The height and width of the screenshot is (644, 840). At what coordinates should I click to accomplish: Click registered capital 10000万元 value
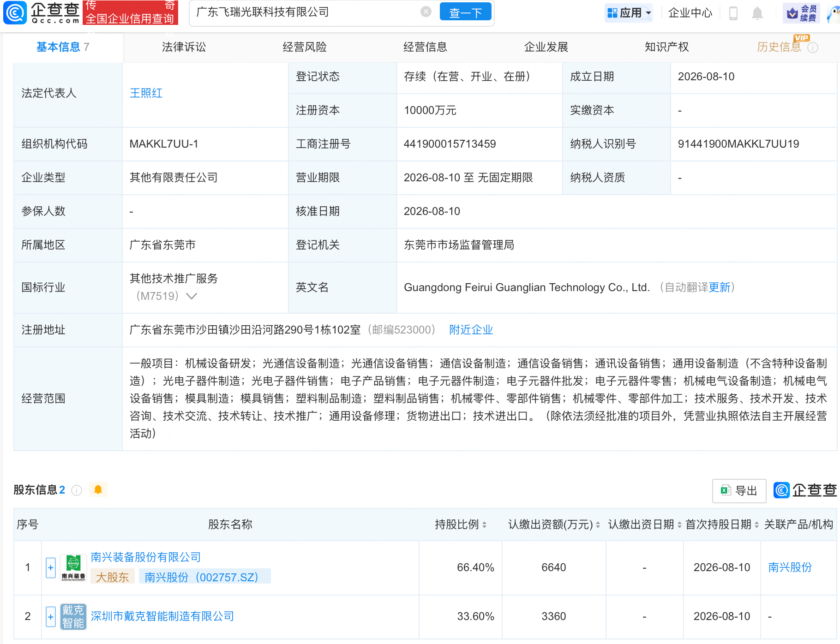(430, 110)
